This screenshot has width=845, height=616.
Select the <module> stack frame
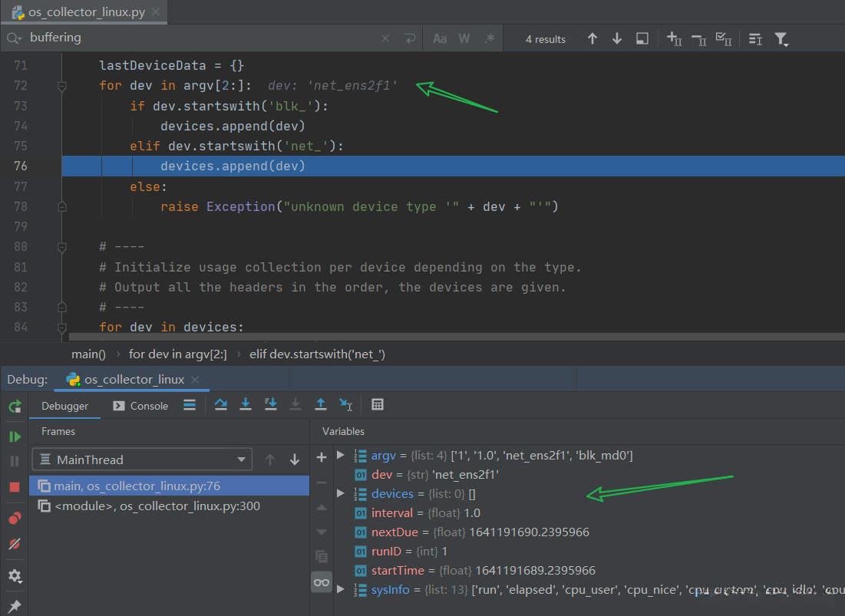tap(157, 506)
